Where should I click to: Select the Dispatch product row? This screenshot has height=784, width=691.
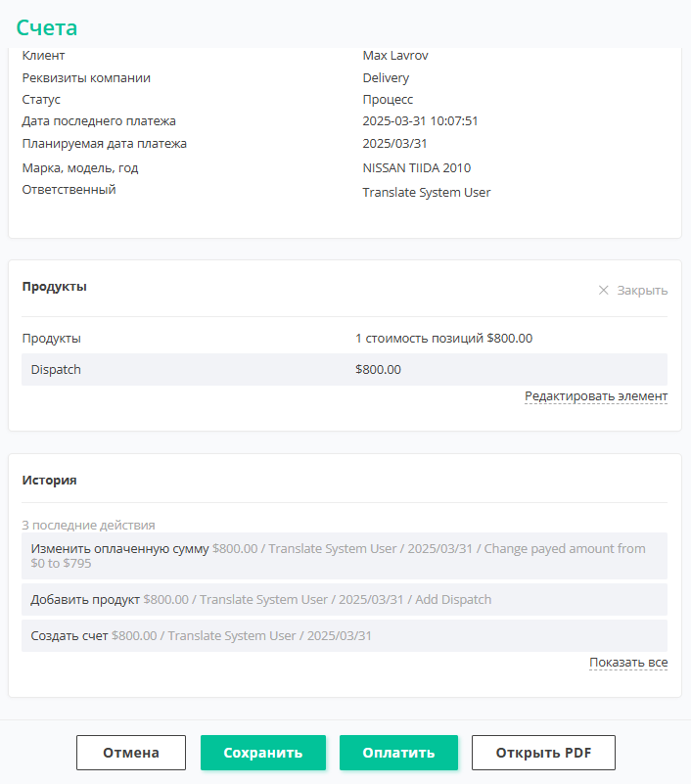(345, 370)
